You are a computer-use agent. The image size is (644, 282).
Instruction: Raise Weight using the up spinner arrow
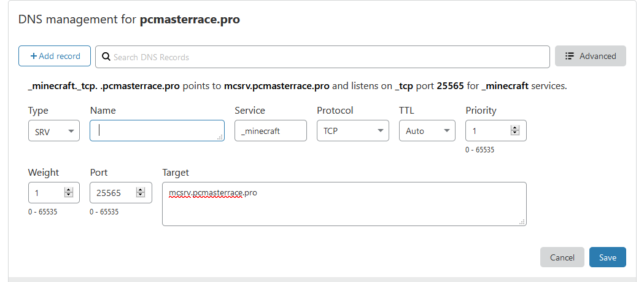(68, 190)
